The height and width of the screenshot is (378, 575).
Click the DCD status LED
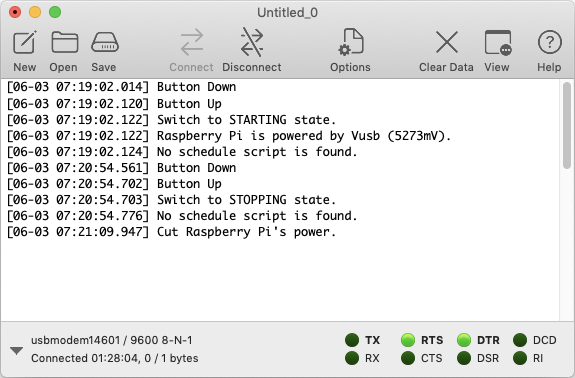(520, 340)
